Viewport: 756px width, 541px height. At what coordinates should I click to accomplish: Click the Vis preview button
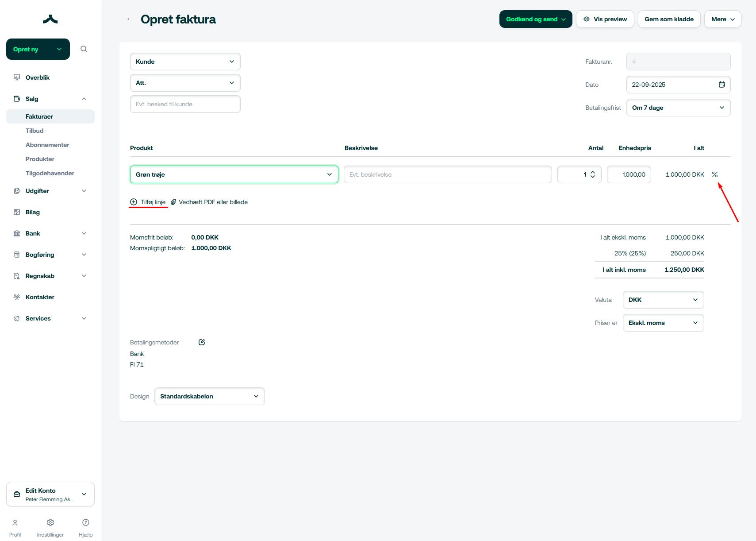click(605, 19)
